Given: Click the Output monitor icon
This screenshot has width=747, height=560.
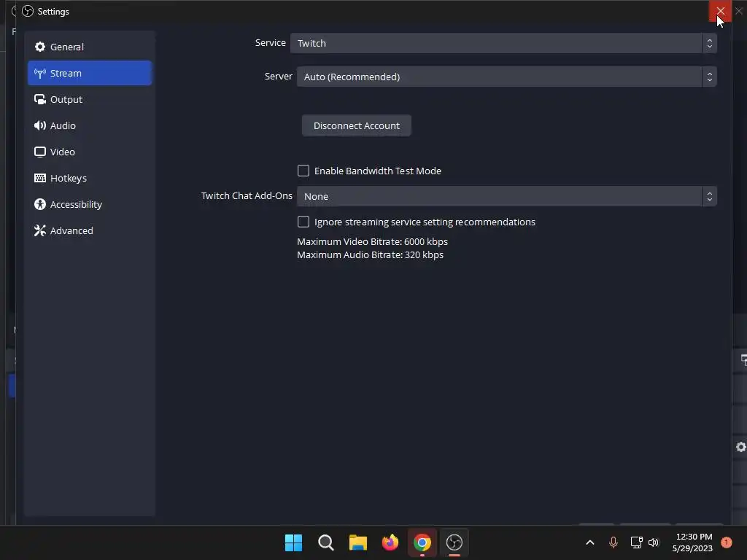Looking at the screenshot, I should click(x=40, y=99).
